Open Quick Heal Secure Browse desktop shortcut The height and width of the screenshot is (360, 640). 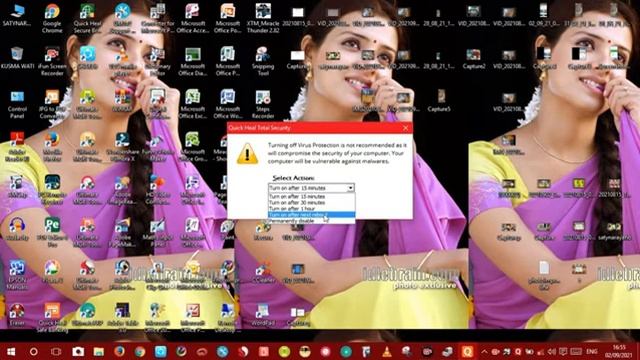[x=87, y=18]
